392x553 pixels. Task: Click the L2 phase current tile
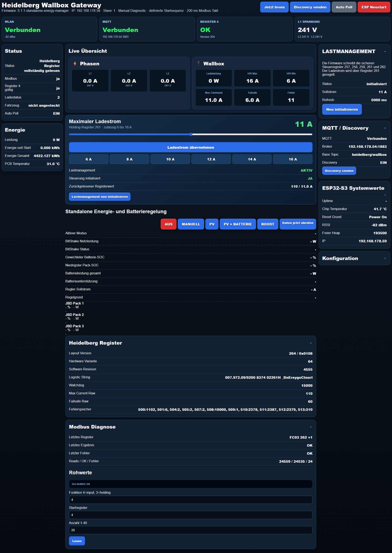[129, 80]
